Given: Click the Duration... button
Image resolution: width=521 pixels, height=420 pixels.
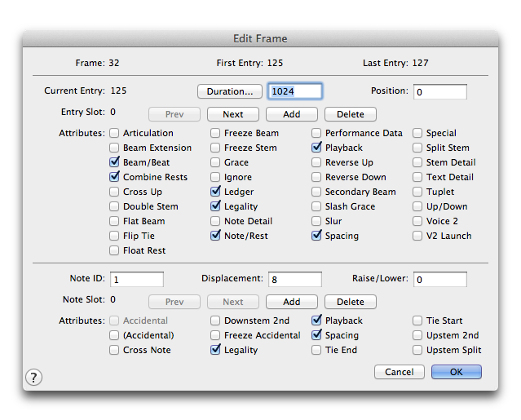Looking at the screenshot, I should tap(230, 91).
